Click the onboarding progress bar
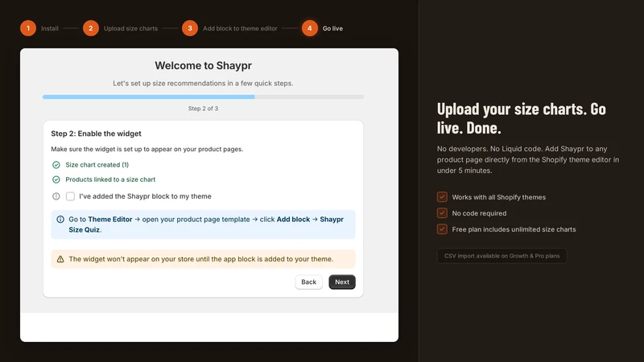644x362 pixels. [x=204, y=97]
